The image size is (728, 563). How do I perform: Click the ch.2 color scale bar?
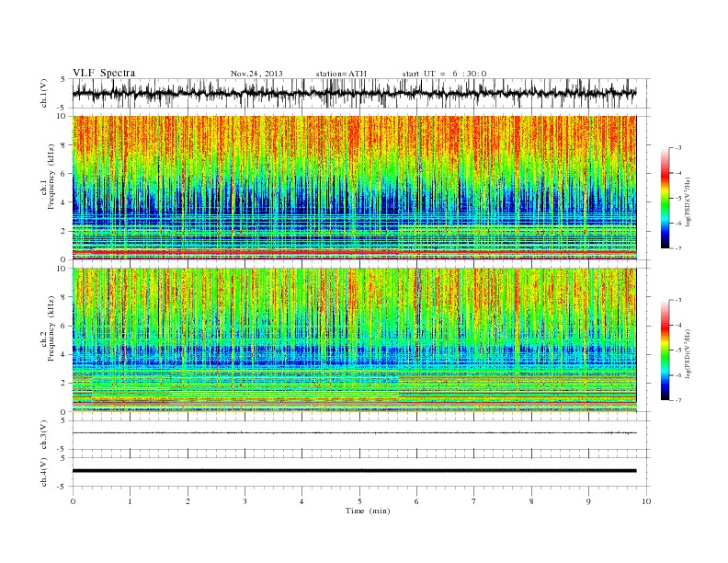pyautogui.click(x=665, y=350)
